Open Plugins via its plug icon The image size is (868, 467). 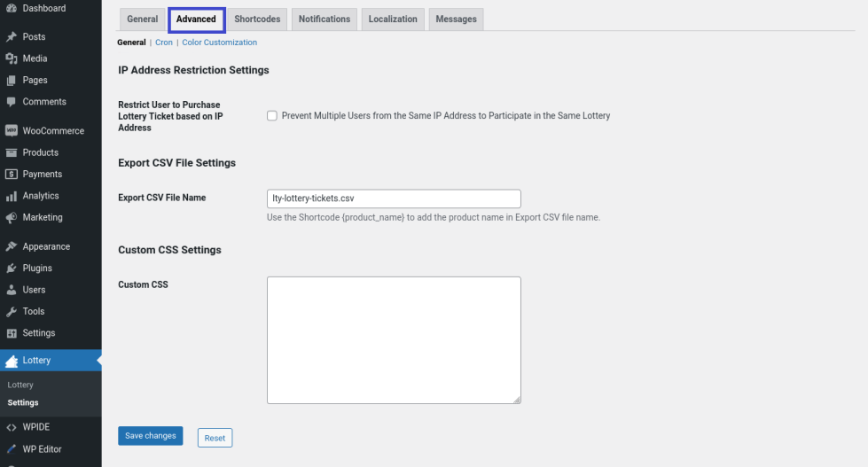click(12, 269)
